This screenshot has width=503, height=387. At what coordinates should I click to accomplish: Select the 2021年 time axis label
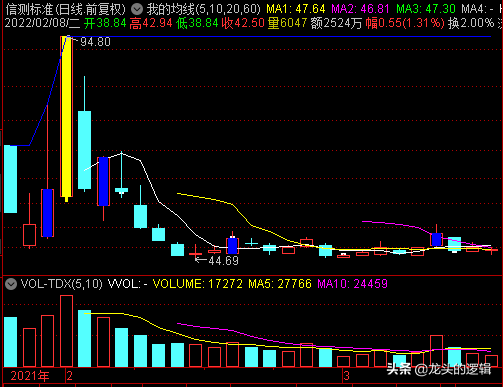[x=30, y=376]
